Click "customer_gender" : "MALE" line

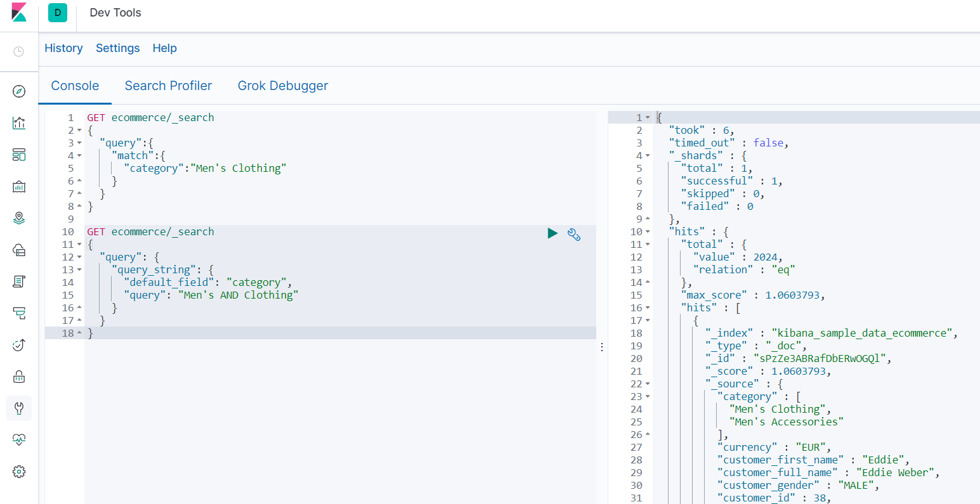(799, 485)
